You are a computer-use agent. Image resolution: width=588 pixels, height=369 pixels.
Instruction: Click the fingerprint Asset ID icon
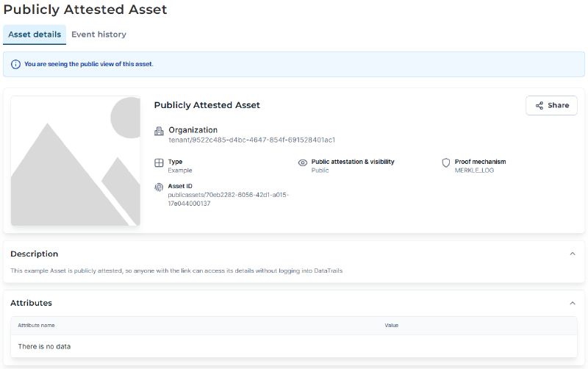coord(159,187)
